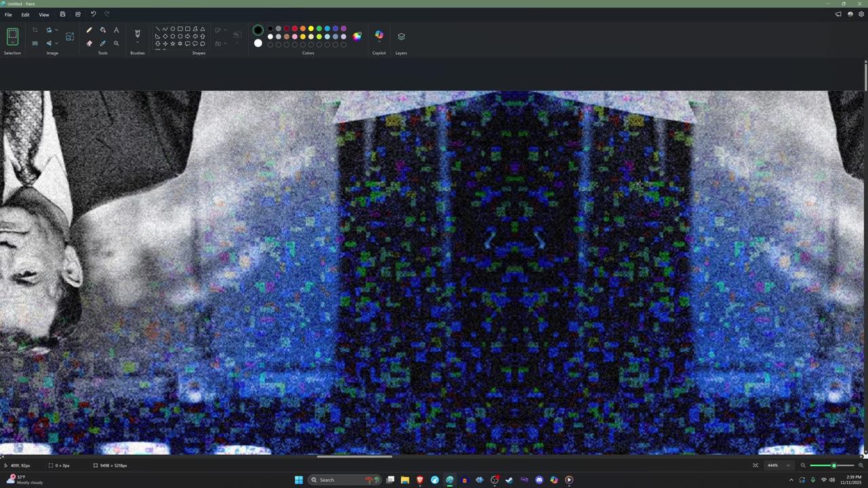Expand the shape fill dropdown
Screen dimensions: 868x488
[225, 43]
